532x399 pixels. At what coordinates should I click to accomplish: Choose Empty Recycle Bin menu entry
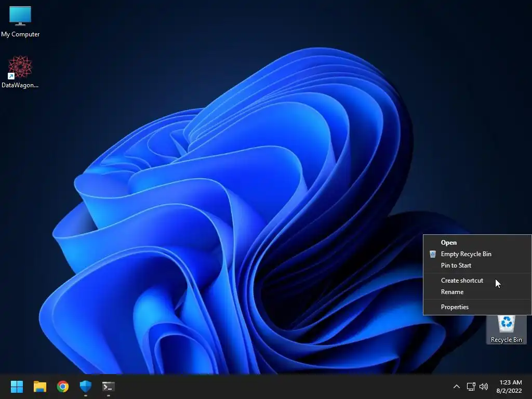477,254
